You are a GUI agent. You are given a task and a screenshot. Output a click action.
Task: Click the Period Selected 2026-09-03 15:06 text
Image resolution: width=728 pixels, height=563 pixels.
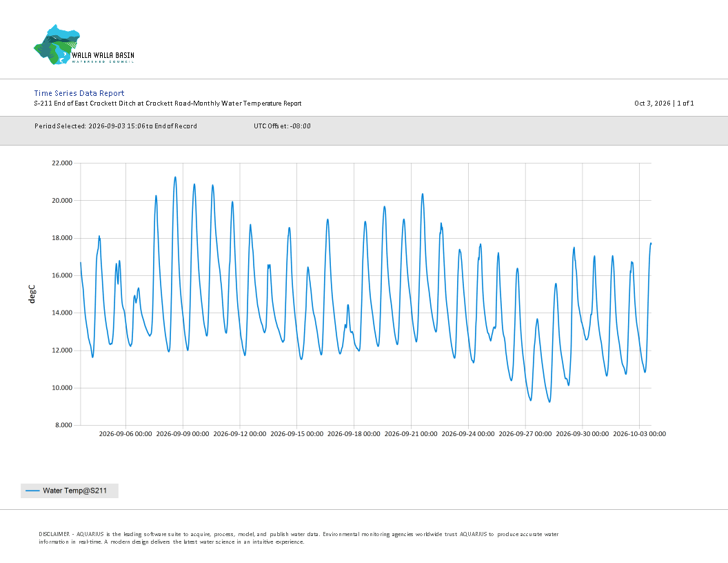point(116,126)
